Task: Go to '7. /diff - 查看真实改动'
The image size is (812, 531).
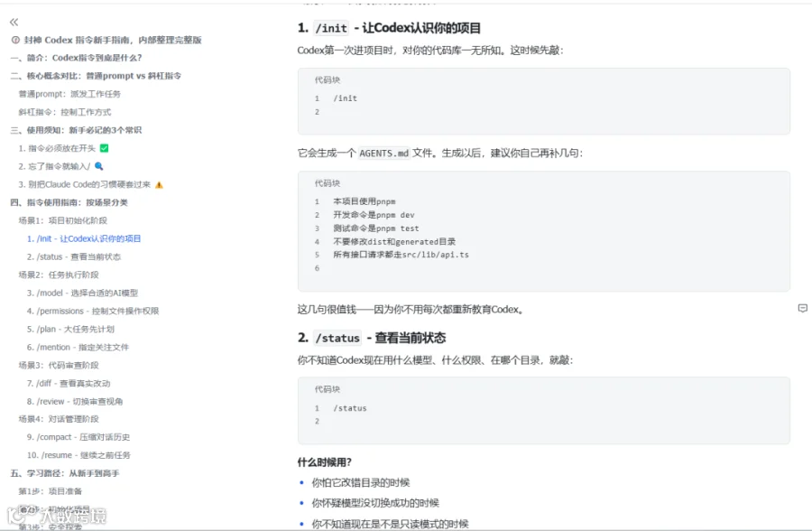Action: [x=69, y=383]
